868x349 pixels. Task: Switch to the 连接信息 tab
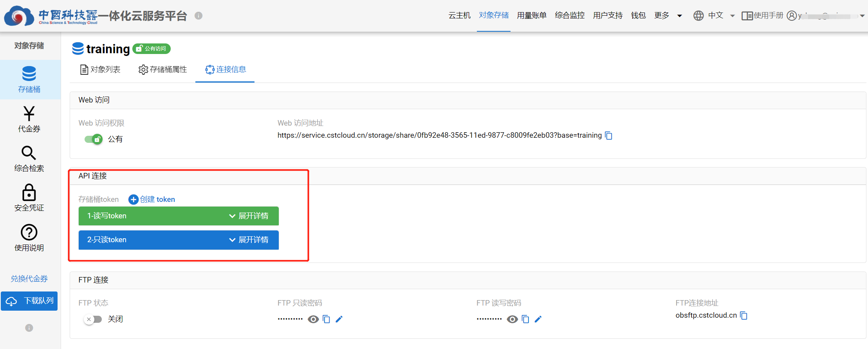(x=226, y=70)
